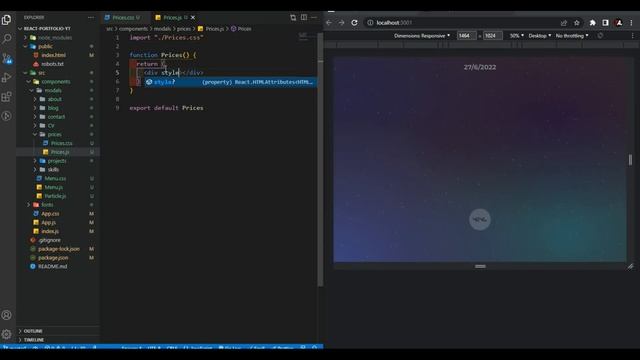Open the Search view in the activity bar

tap(7, 39)
